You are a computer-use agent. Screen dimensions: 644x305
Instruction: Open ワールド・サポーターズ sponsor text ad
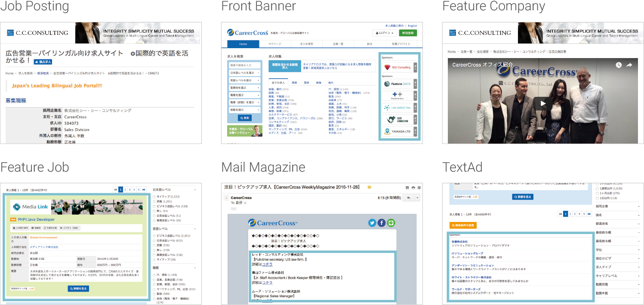coord(466,289)
